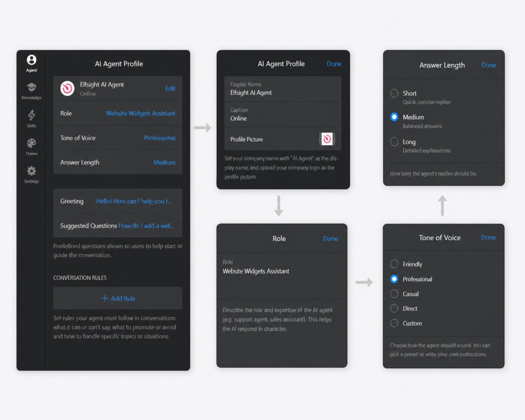
Task: Click Done in Tone of Voice panel
Action: tap(488, 237)
